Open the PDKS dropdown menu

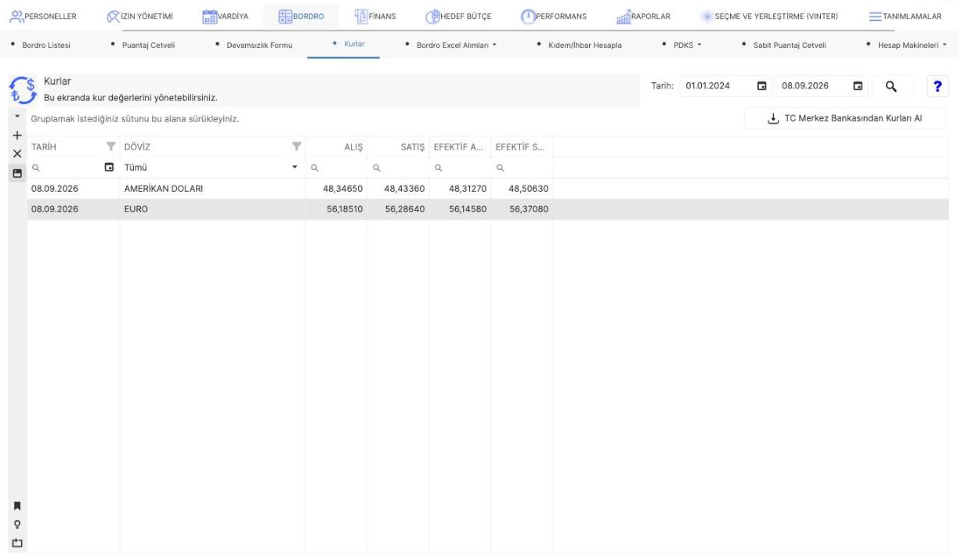(681, 45)
